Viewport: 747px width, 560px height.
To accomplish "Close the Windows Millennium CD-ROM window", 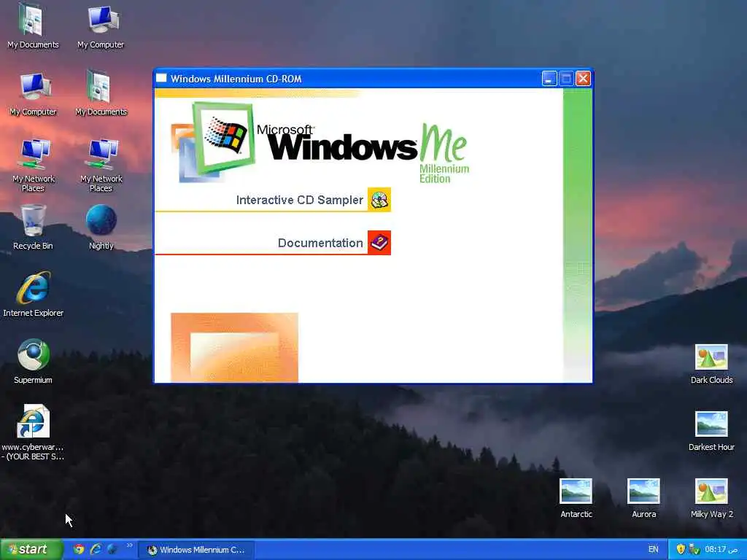I will [x=583, y=79].
